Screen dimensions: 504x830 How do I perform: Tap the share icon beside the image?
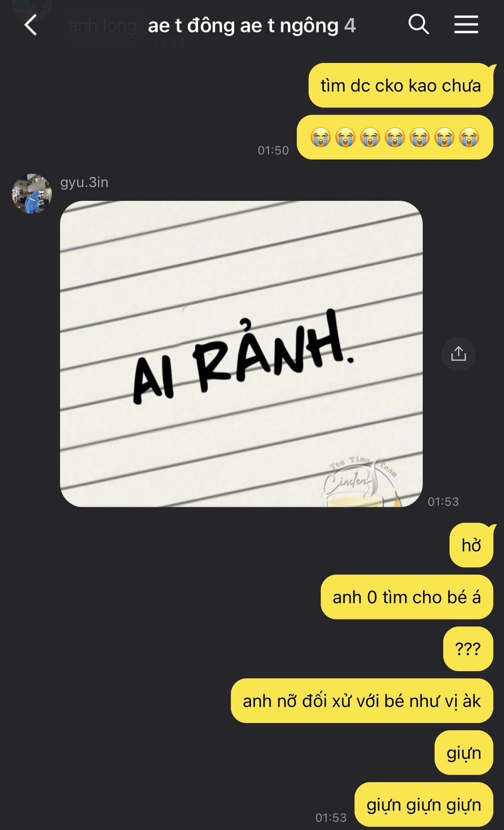[x=458, y=354]
